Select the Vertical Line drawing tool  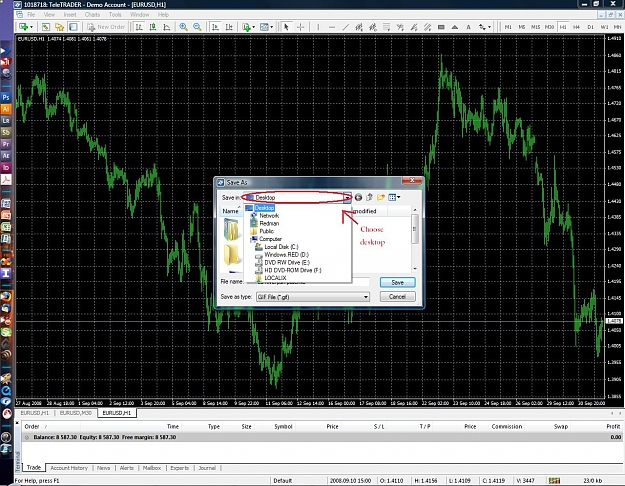pyautogui.click(x=318, y=27)
